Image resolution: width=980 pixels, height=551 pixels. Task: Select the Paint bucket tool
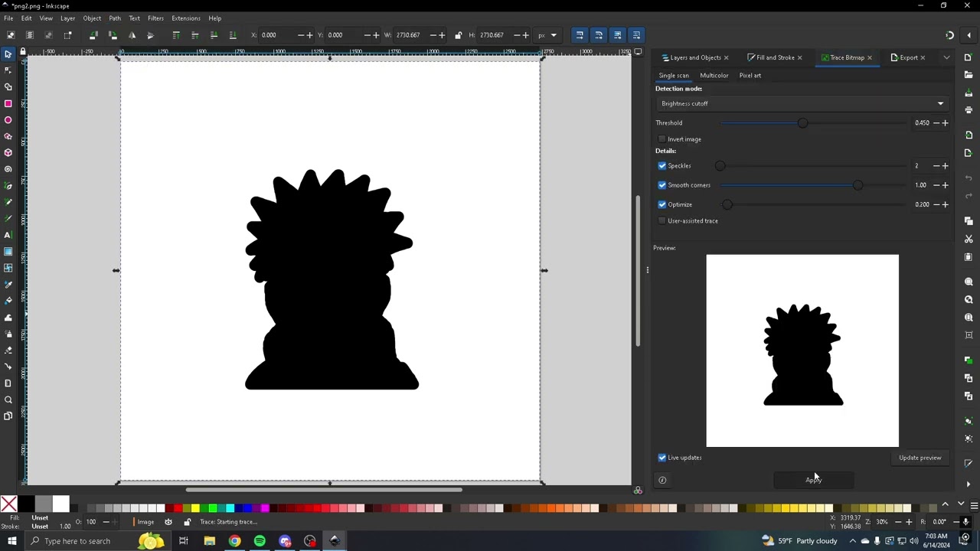pyautogui.click(x=8, y=301)
